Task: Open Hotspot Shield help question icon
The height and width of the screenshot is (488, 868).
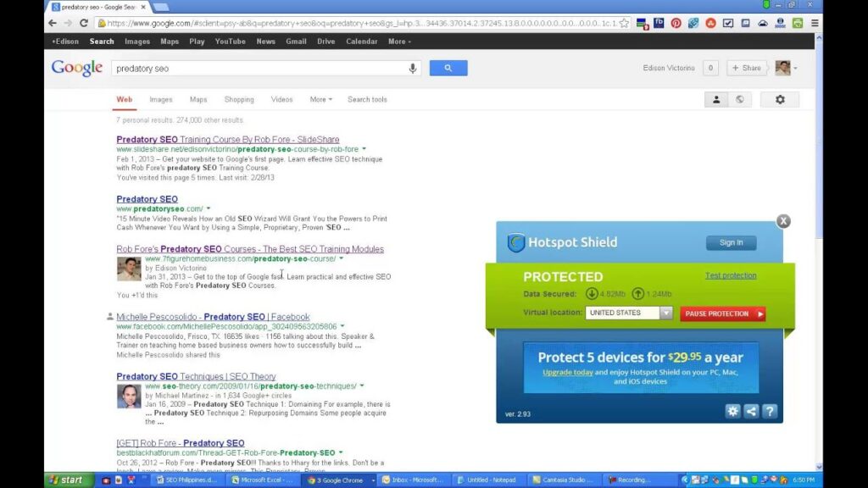Action: pyautogui.click(x=770, y=411)
